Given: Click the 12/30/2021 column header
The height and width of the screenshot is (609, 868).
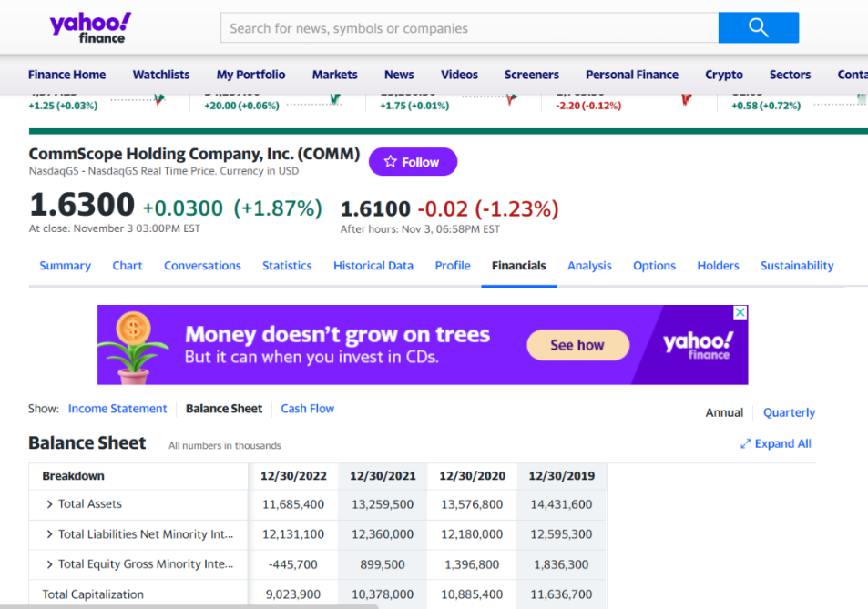Looking at the screenshot, I should tap(383, 476).
